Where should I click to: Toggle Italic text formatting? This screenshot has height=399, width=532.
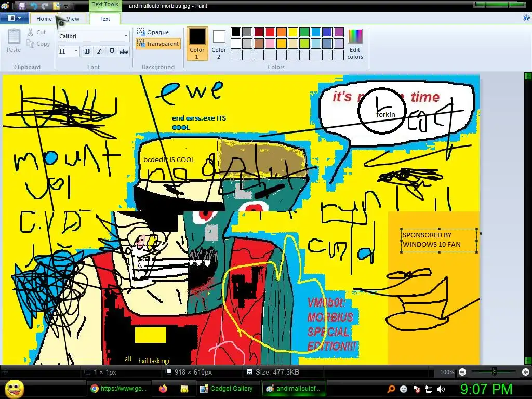99,51
